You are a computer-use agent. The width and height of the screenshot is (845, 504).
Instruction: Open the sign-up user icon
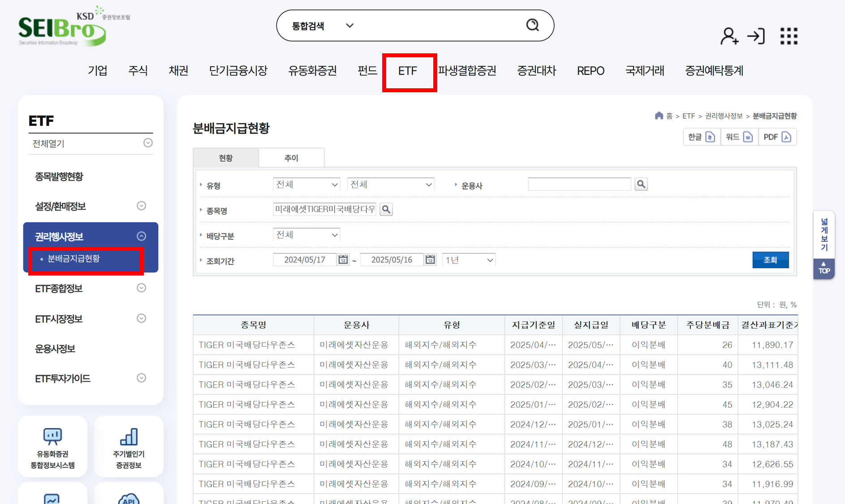(729, 36)
